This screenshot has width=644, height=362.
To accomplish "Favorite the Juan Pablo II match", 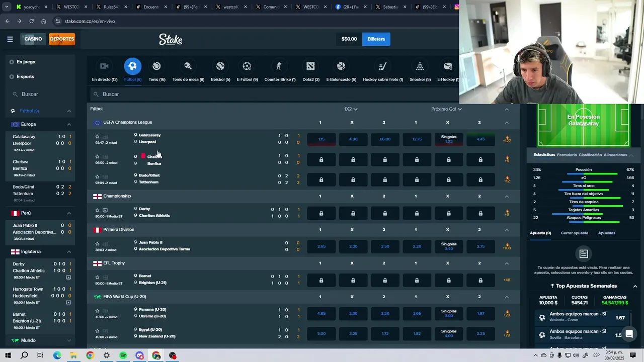I will 97,244.
